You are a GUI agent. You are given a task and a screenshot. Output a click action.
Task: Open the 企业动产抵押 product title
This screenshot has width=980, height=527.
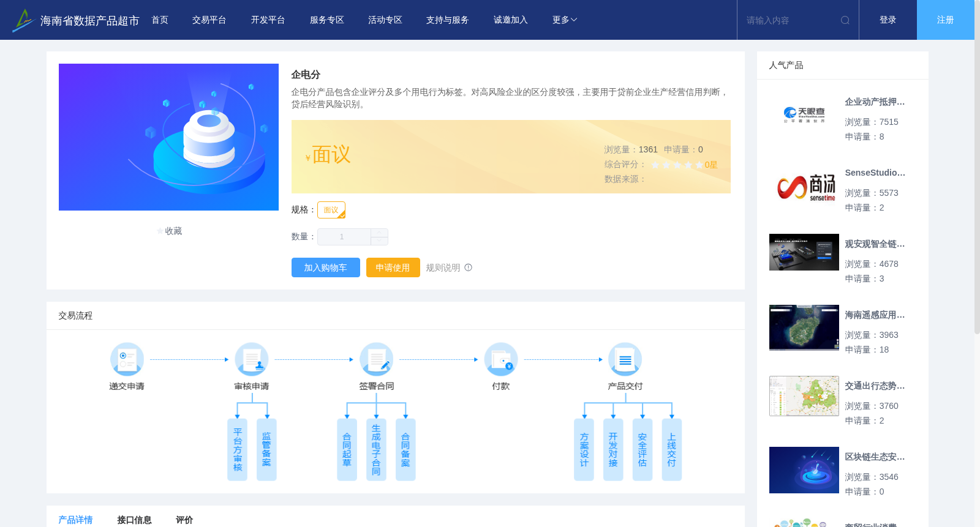875,102
